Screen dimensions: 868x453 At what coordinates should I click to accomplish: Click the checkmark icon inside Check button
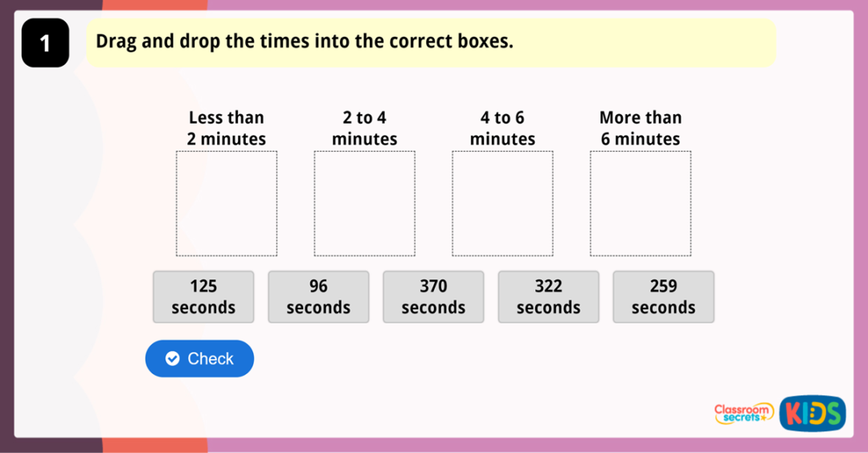(x=172, y=359)
